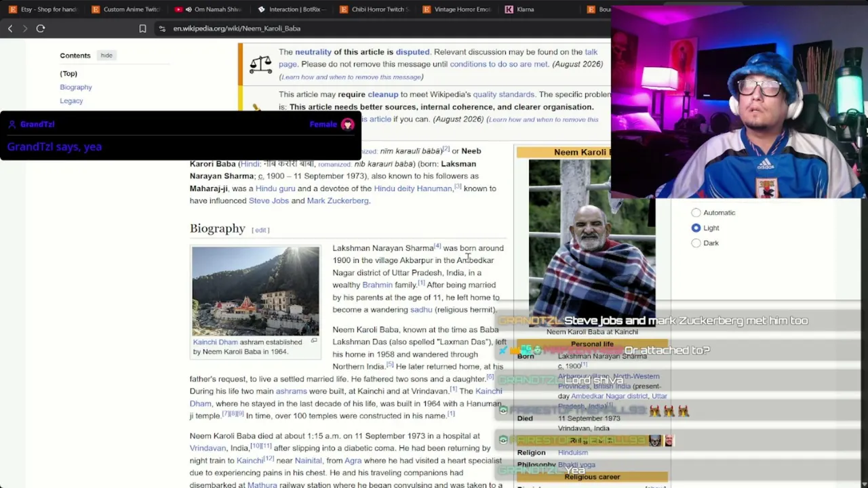The height and width of the screenshot is (488, 868).
Task: Open the quality standards link
Action: [503, 94]
